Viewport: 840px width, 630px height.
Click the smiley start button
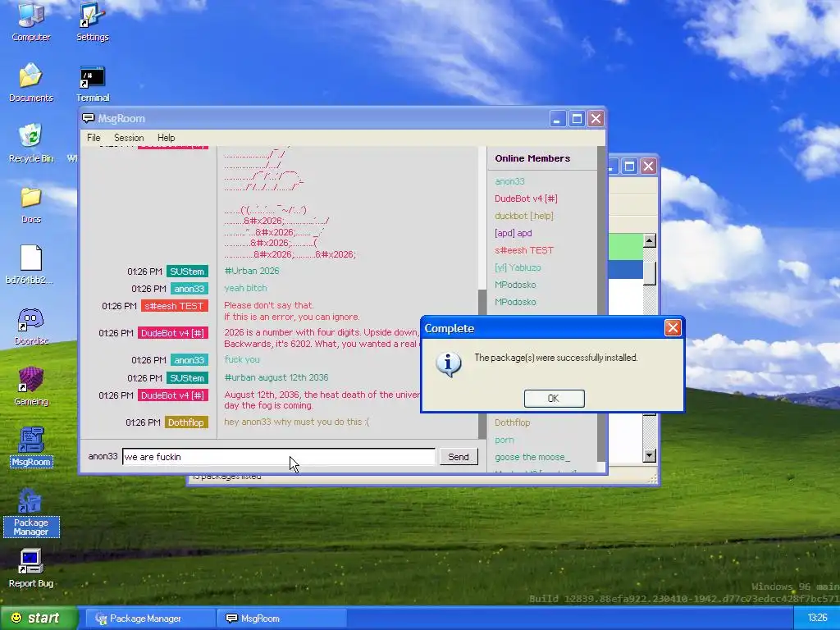click(x=39, y=618)
